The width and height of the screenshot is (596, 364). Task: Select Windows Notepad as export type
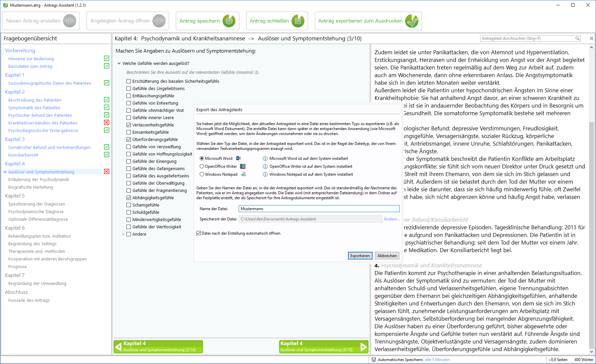coord(202,174)
